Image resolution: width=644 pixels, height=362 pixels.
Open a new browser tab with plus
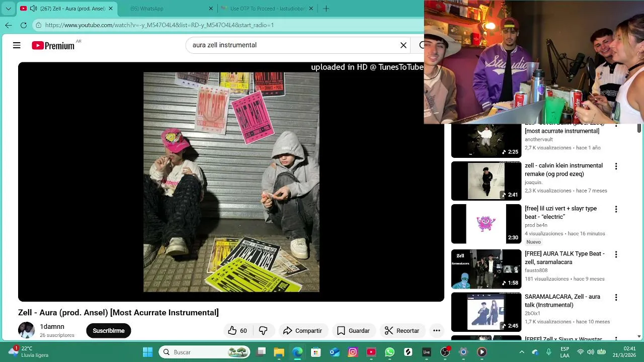(326, 9)
